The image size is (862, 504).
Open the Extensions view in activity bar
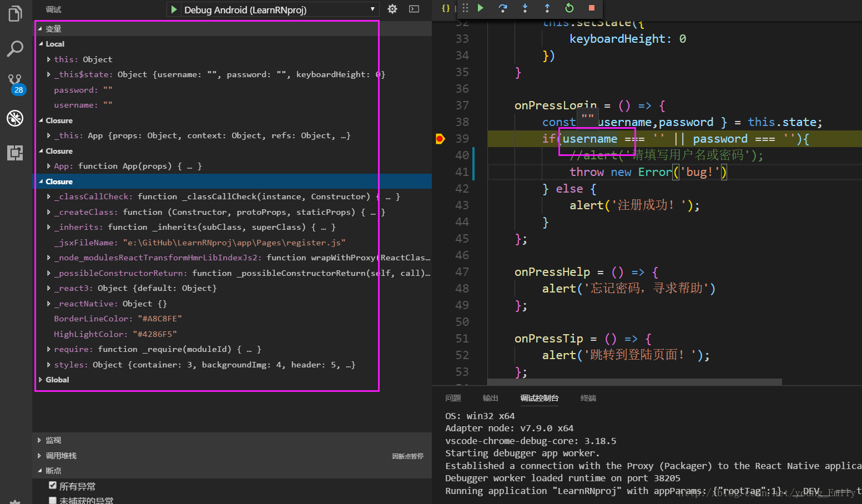(x=15, y=153)
